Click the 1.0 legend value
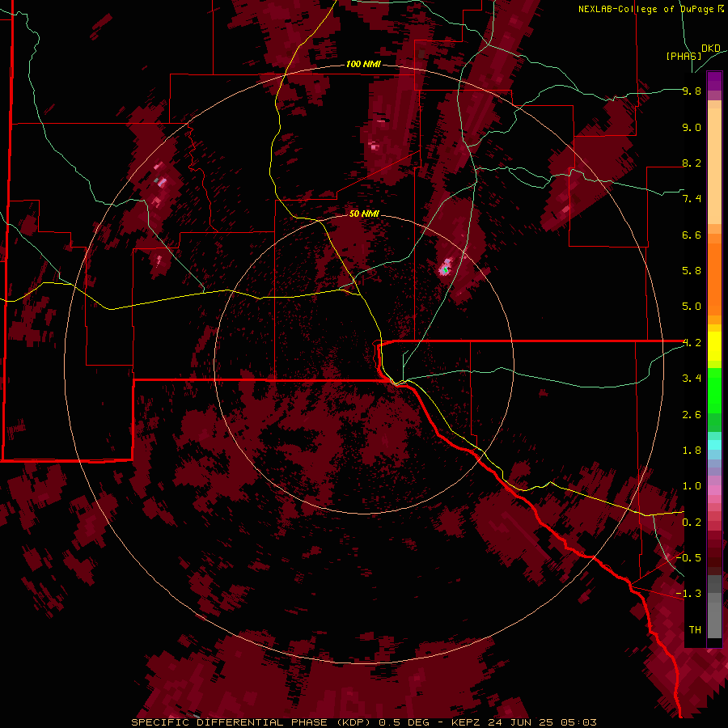728x728 pixels. coord(692,486)
